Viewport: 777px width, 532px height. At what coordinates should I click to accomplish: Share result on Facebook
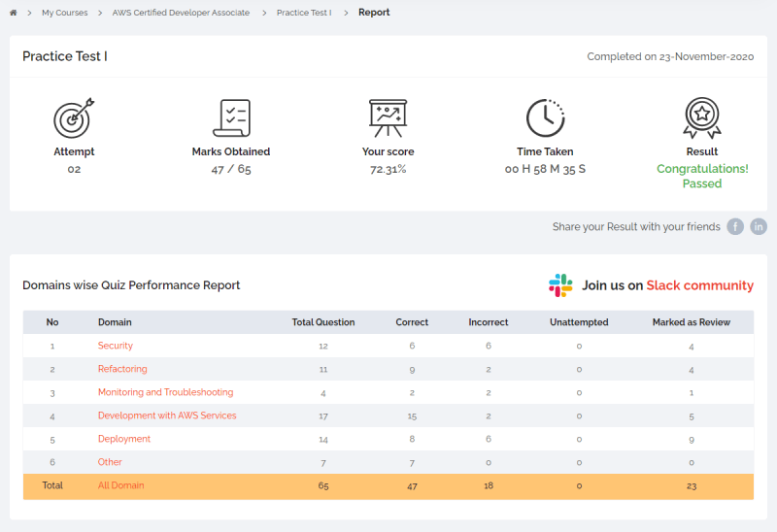pos(735,227)
